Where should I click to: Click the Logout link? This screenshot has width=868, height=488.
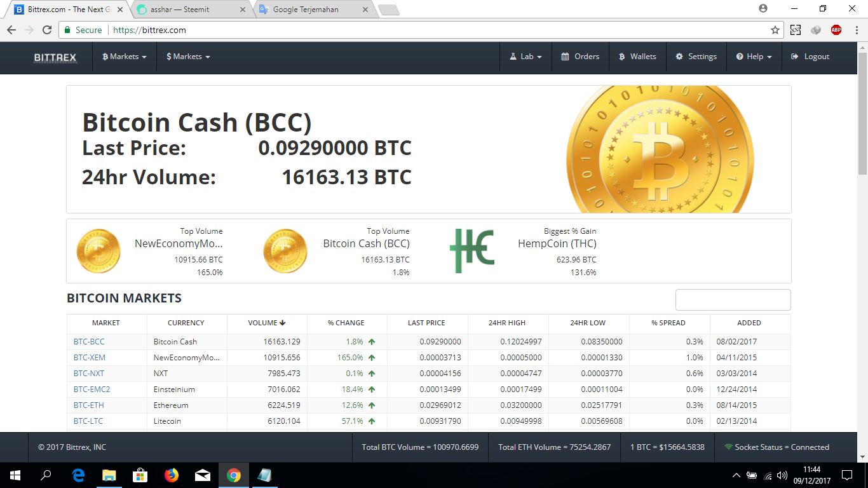(x=810, y=57)
